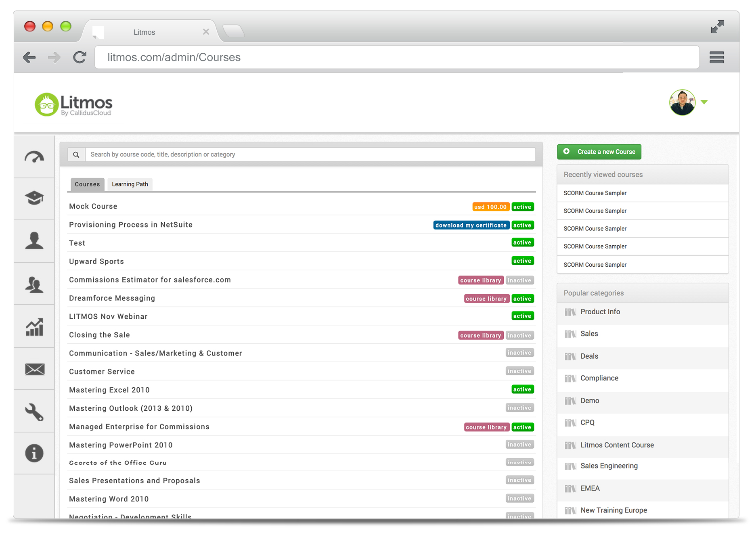Select the New Training Europe category
Screen dimensions: 756x539
click(x=643, y=510)
